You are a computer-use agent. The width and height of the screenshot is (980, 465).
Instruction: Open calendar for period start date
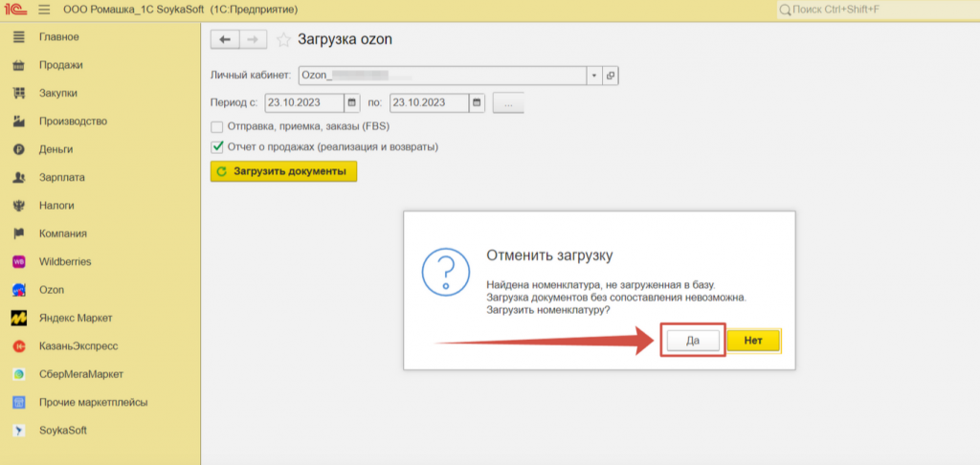351,102
